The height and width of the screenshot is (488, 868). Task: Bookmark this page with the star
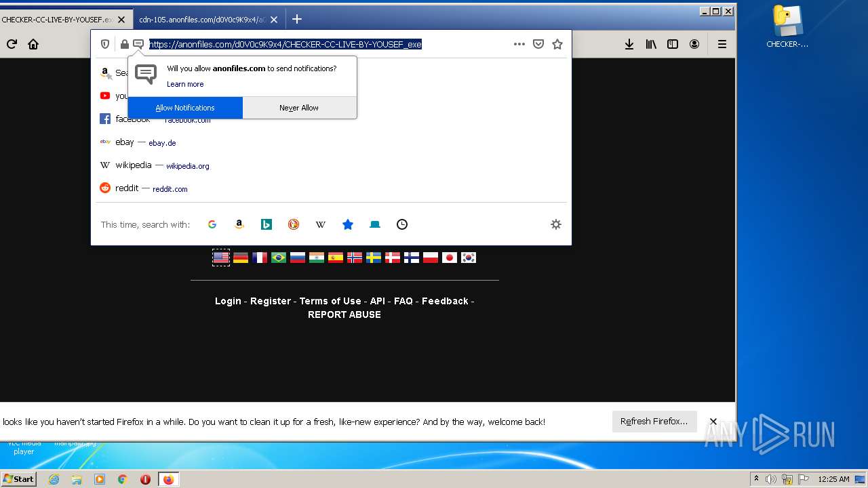(557, 44)
